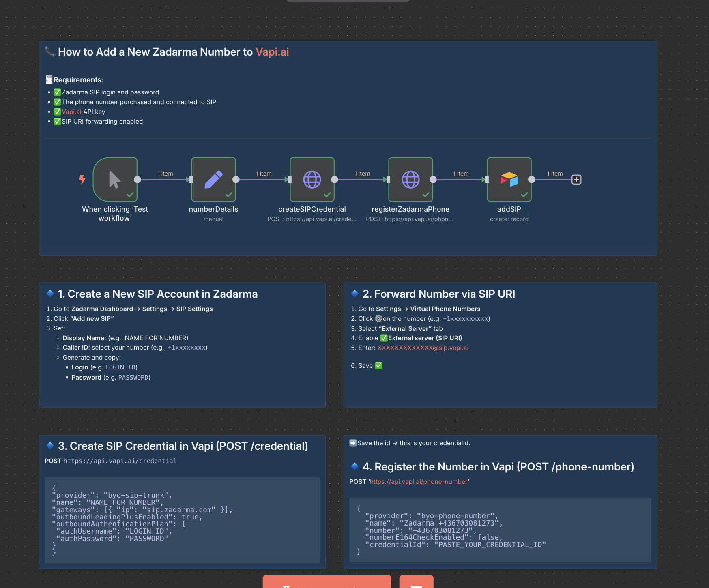Open the createSIPCredential globe node icon
The width and height of the screenshot is (709, 588).
click(312, 179)
